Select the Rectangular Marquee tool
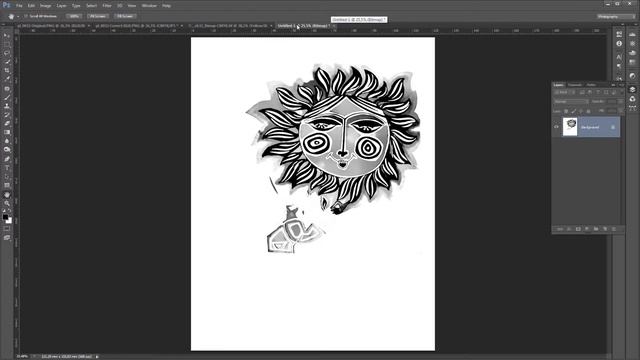 (x=7, y=44)
